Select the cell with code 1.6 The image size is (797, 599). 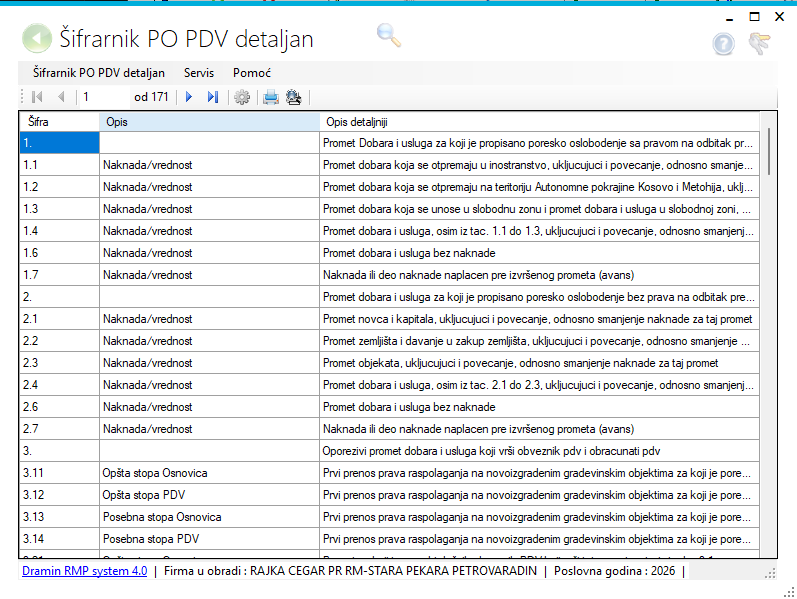(59, 253)
